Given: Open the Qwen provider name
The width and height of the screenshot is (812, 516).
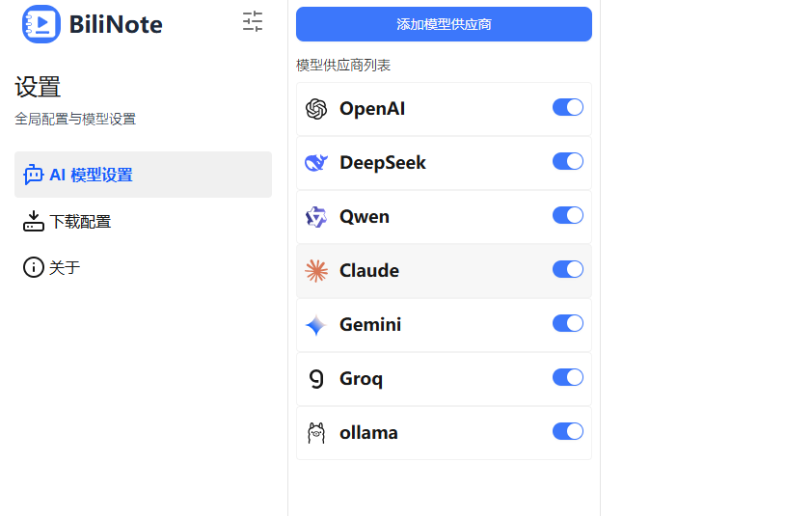Looking at the screenshot, I should point(365,217).
